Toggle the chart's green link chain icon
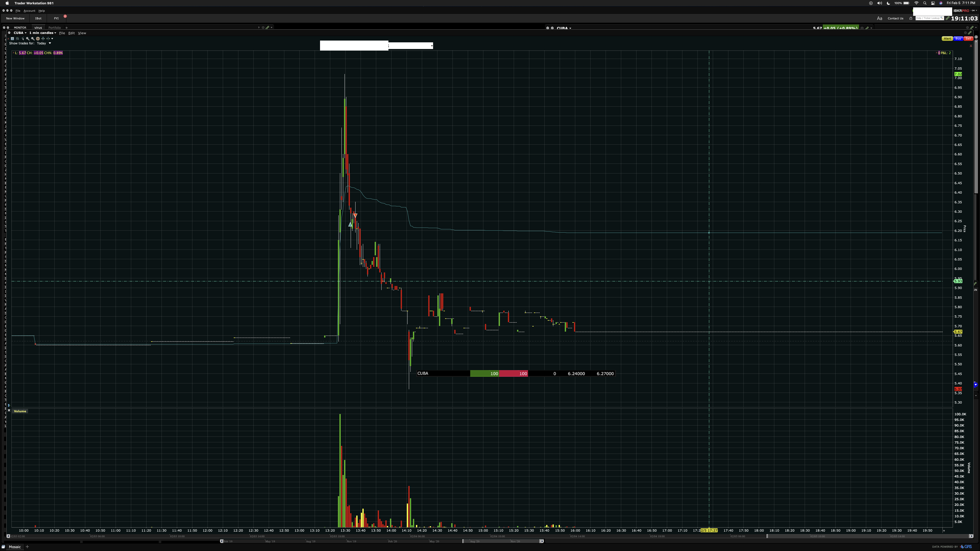 pos(970,33)
